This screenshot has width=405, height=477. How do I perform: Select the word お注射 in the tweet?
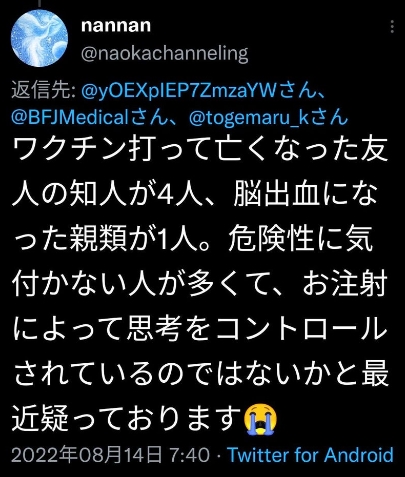click(345, 284)
